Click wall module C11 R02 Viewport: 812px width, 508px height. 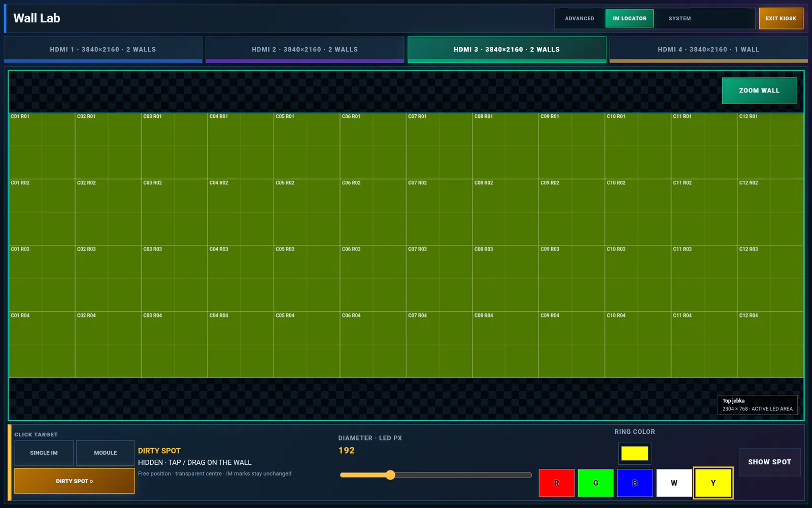(x=704, y=212)
